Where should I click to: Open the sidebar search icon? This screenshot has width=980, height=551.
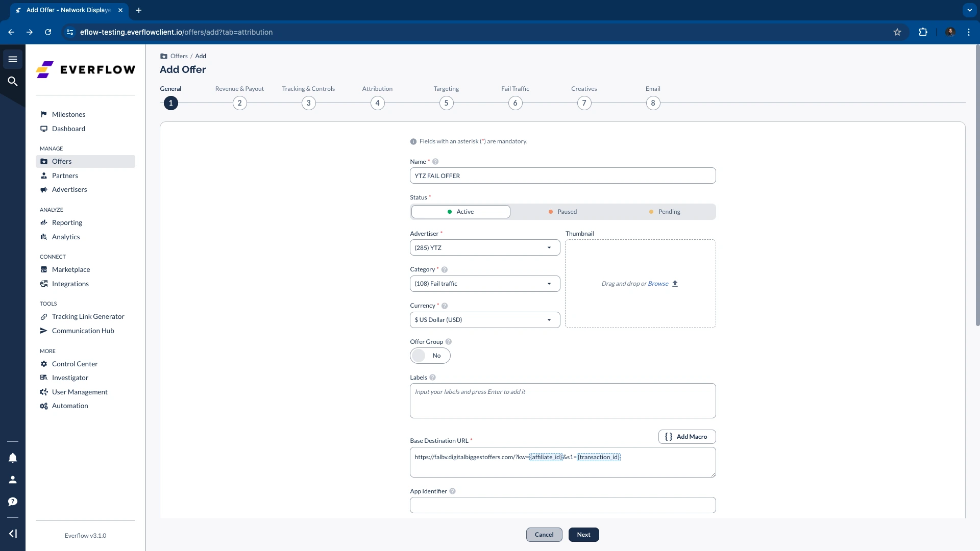(13, 81)
